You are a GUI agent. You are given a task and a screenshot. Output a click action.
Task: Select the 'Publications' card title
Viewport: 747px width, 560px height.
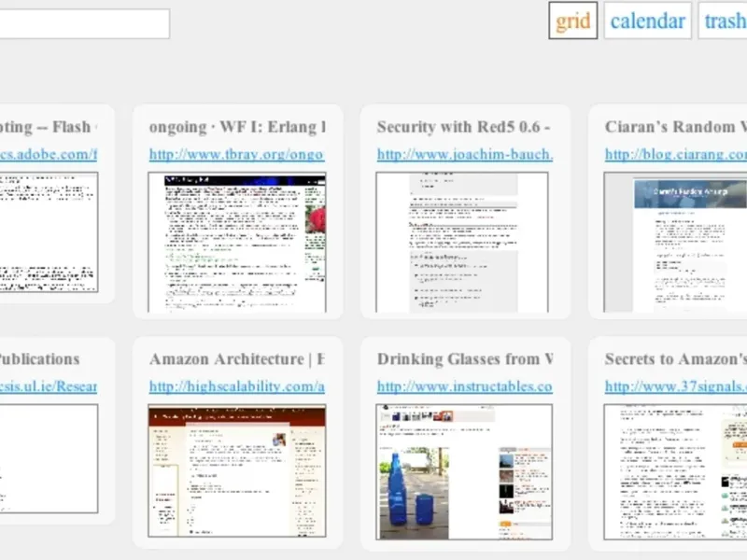pos(39,359)
